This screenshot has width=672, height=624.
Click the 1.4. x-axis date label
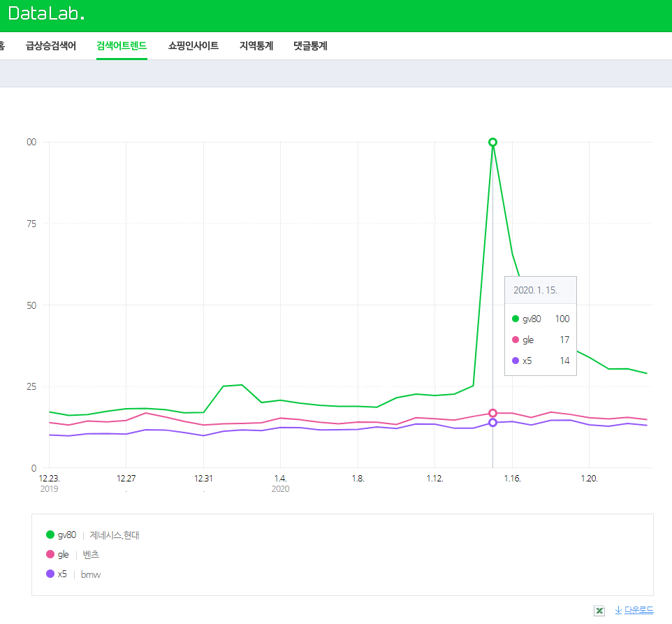pos(280,478)
